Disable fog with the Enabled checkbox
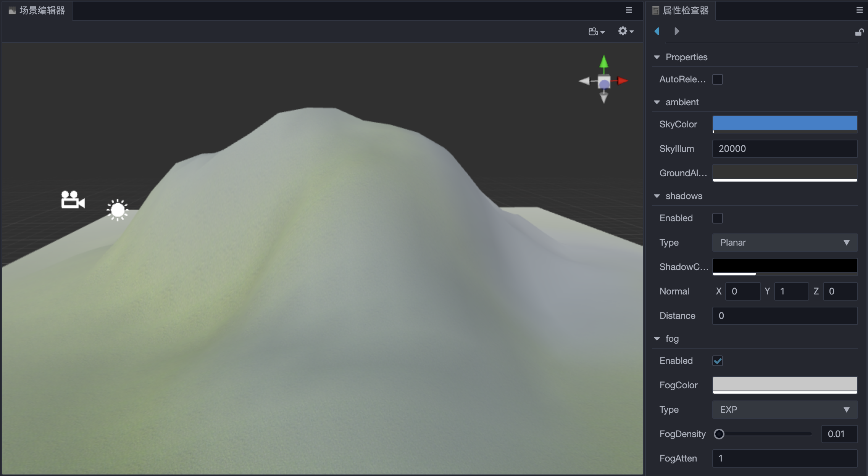868x476 pixels. [718, 361]
